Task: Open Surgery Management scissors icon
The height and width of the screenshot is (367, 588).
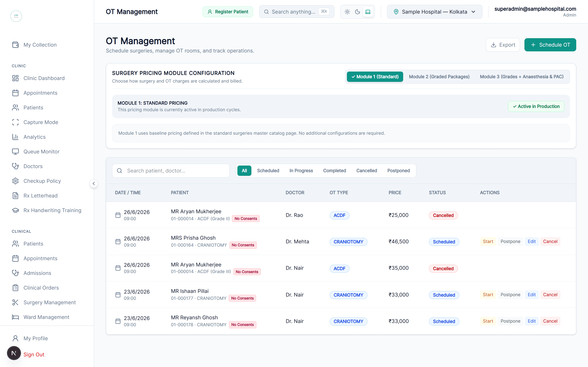Action: [15, 302]
